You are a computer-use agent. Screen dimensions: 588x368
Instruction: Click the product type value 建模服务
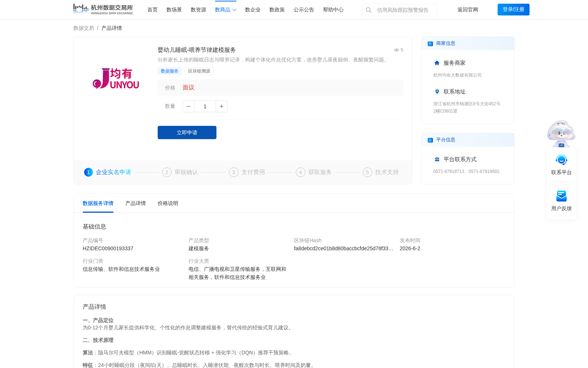(x=199, y=248)
